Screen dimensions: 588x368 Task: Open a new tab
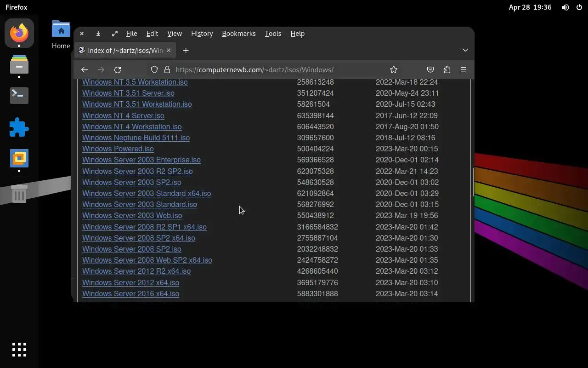coord(186,51)
